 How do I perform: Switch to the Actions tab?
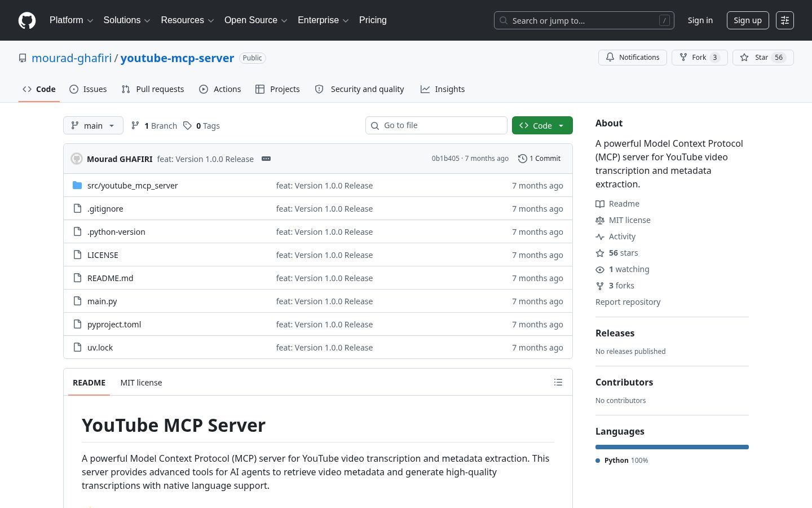click(x=220, y=89)
